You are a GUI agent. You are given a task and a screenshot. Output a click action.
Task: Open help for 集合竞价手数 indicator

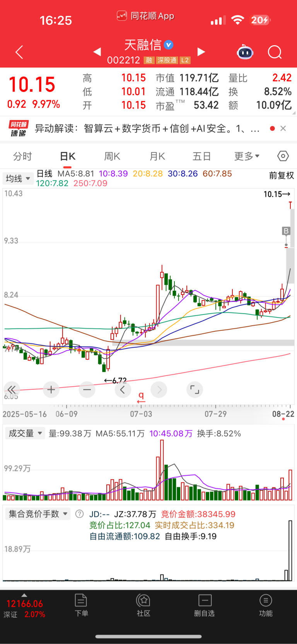pos(79,514)
